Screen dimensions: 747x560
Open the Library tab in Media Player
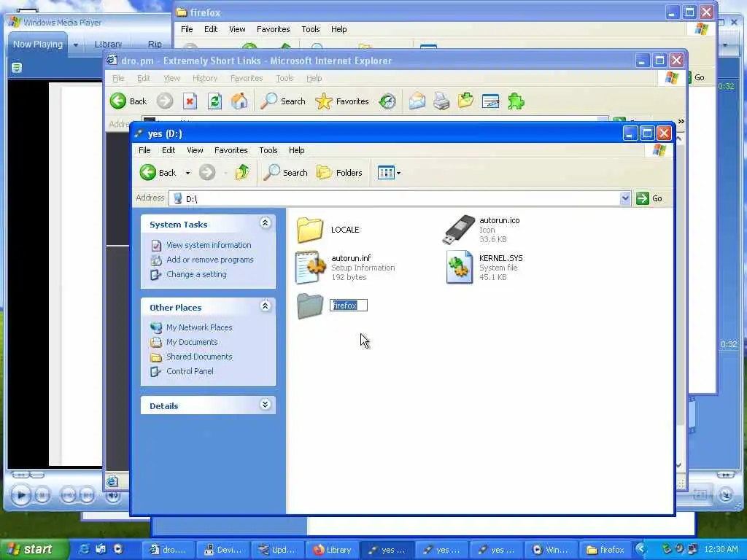click(108, 44)
